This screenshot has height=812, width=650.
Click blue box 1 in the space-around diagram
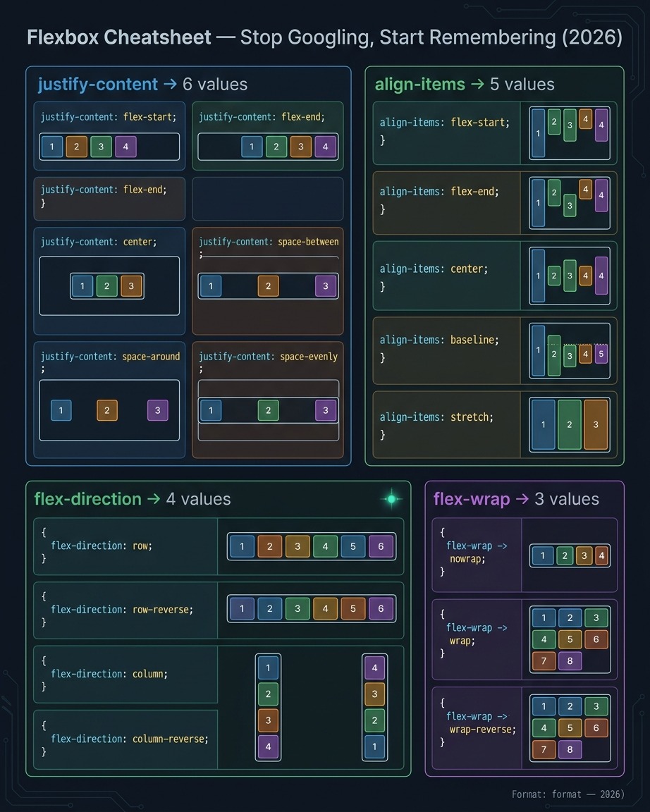coord(61,410)
